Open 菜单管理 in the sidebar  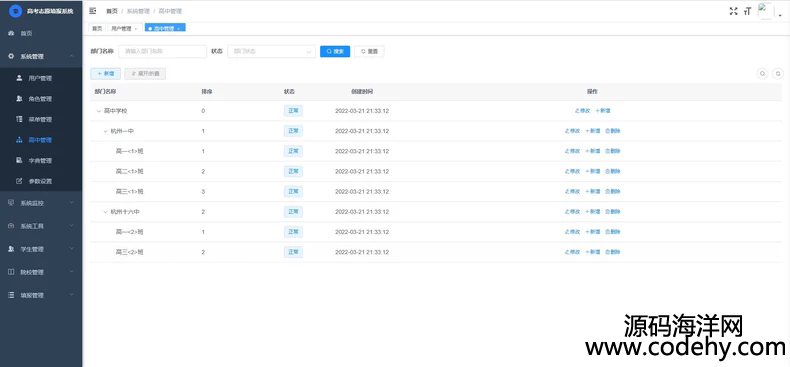41,119
